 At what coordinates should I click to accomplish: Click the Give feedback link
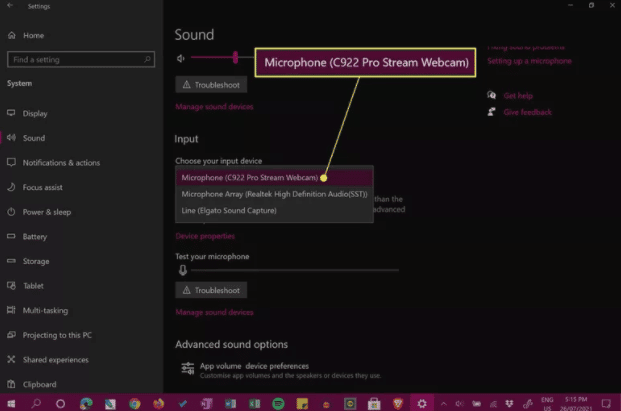click(528, 112)
